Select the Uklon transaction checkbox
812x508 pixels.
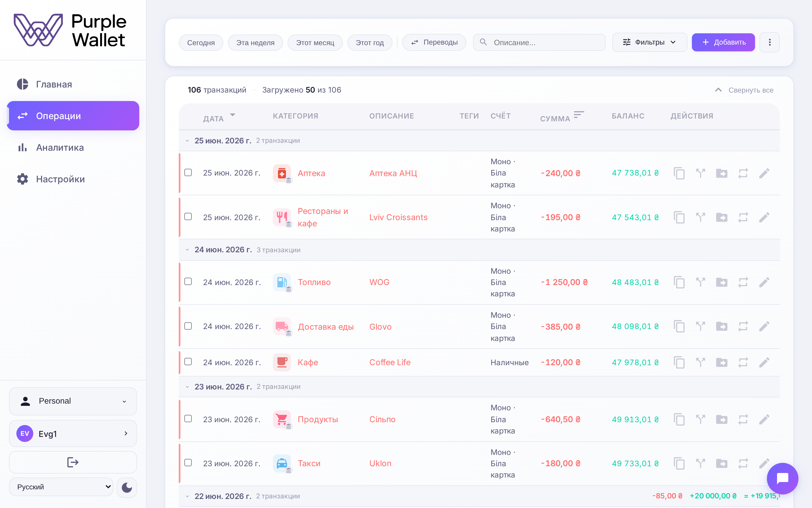pyautogui.click(x=188, y=463)
